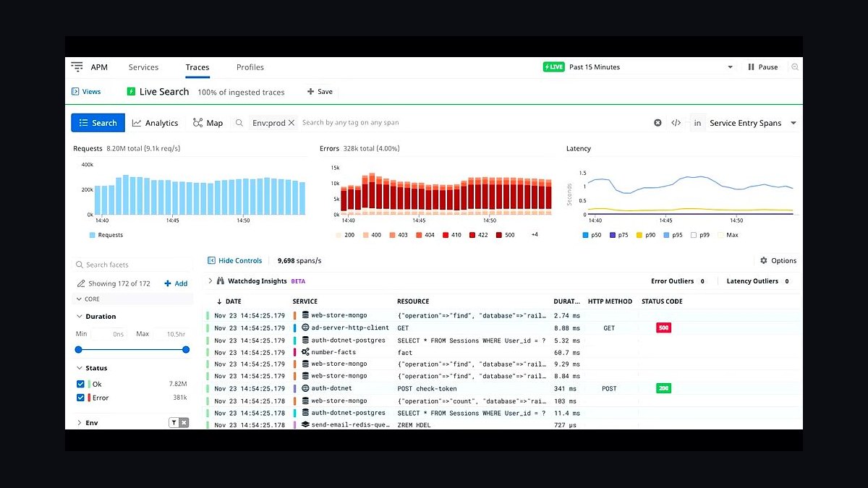Click the SERVICE column header
Viewport: 868px width, 488px height.
point(305,301)
